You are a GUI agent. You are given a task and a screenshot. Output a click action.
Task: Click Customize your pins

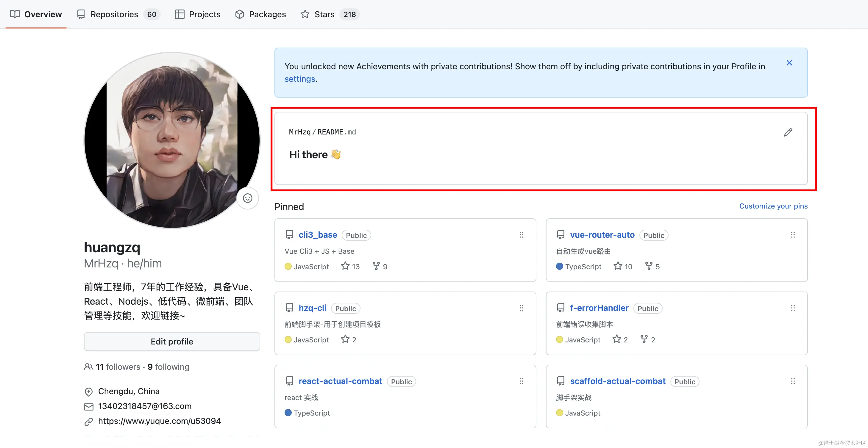[773, 206]
